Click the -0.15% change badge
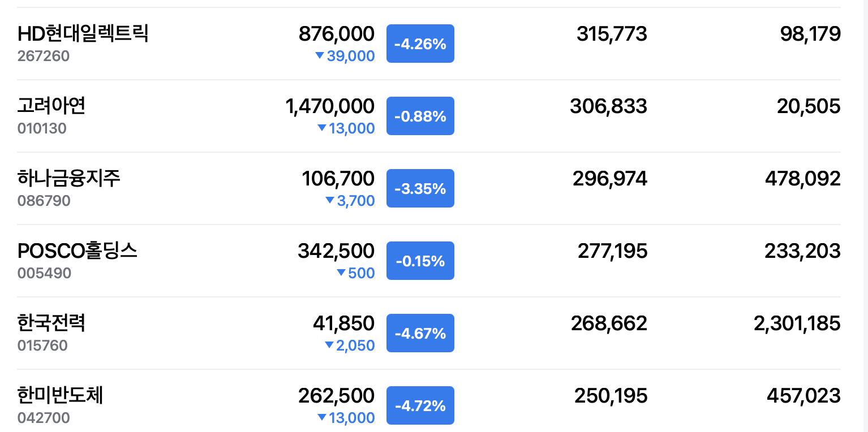Image resolution: width=868 pixels, height=432 pixels. tap(420, 261)
